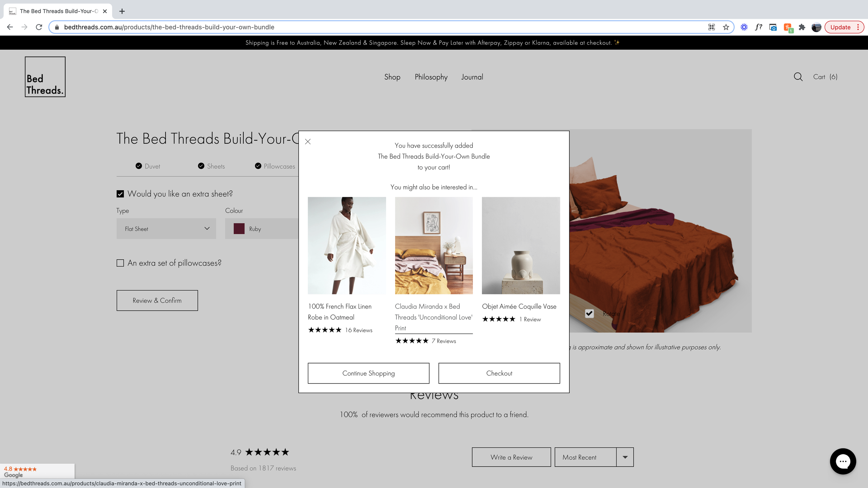The height and width of the screenshot is (488, 868).
Task: Toggle the Rotate checkbox on bed image
Action: click(589, 313)
